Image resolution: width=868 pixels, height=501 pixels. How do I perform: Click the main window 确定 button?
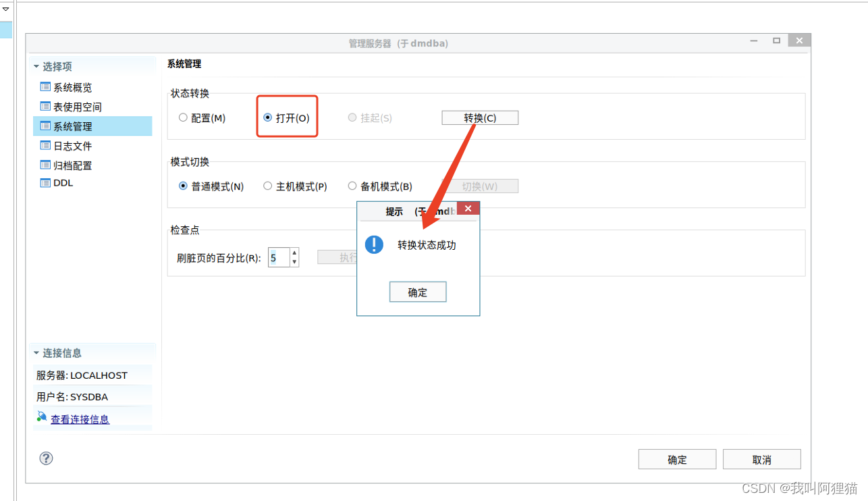[677, 459]
